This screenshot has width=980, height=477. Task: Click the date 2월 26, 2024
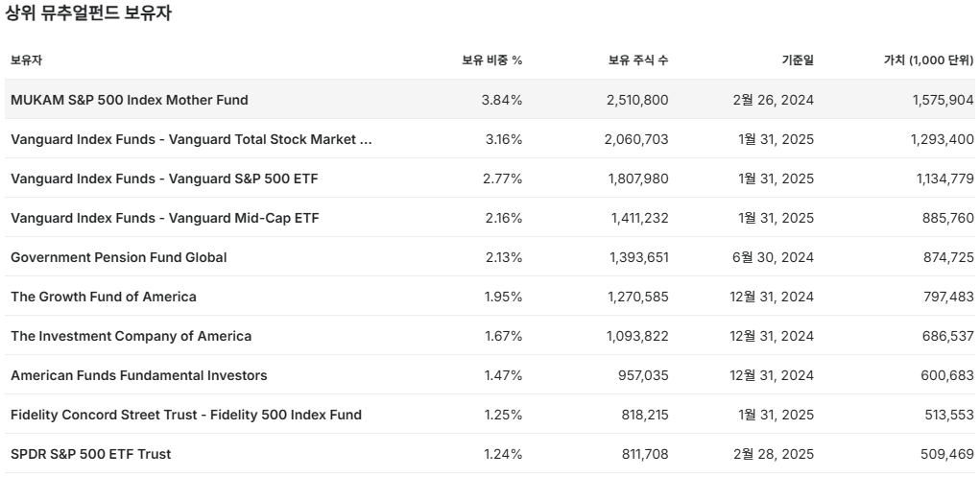click(774, 100)
